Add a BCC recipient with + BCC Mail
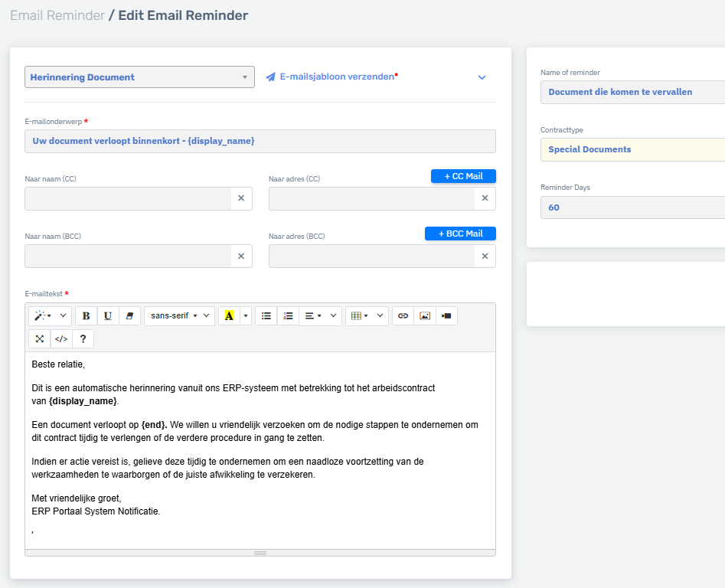The width and height of the screenshot is (725, 588). point(460,234)
